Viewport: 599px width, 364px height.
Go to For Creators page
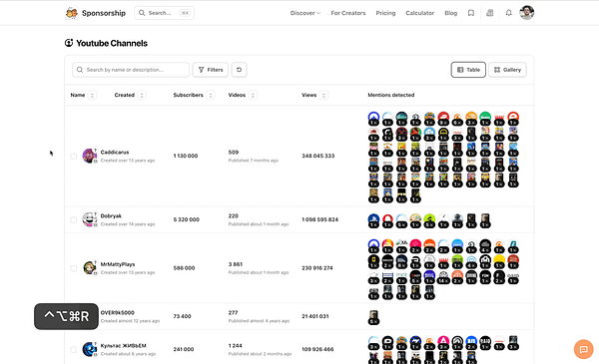click(x=348, y=13)
